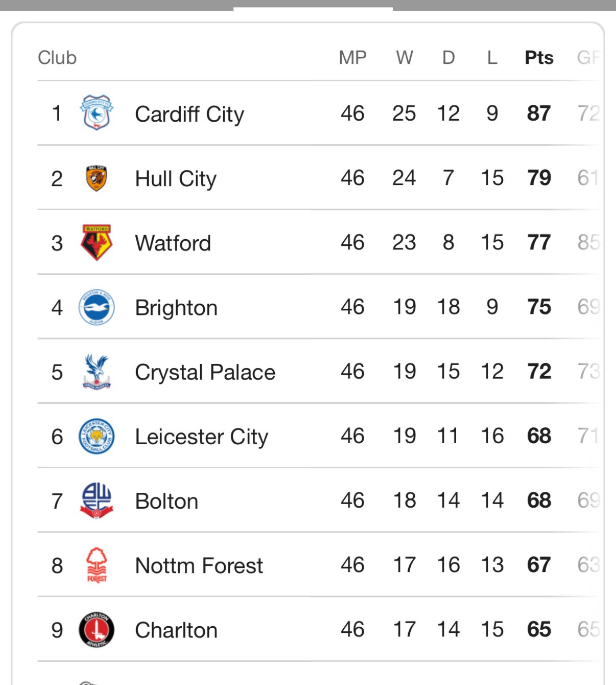Click the Leicester City fox crest
The height and width of the screenshot is (685, 616).
click(x=96, y=436)
